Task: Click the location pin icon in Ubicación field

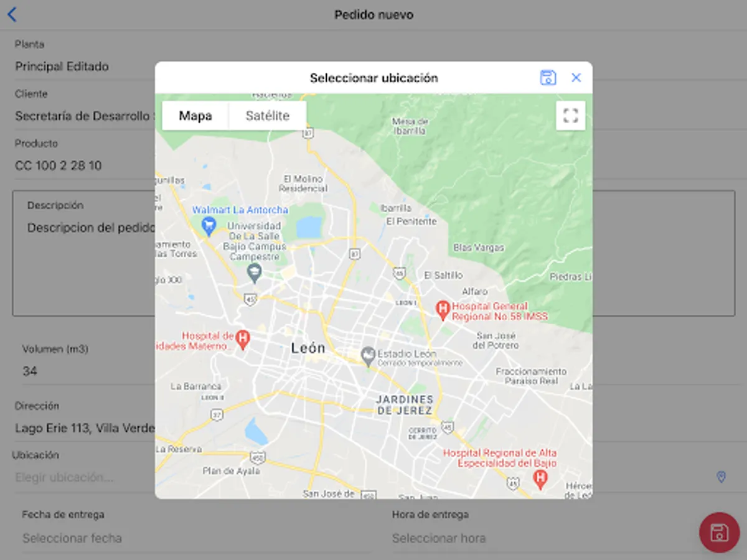Action: pos(721,477)
